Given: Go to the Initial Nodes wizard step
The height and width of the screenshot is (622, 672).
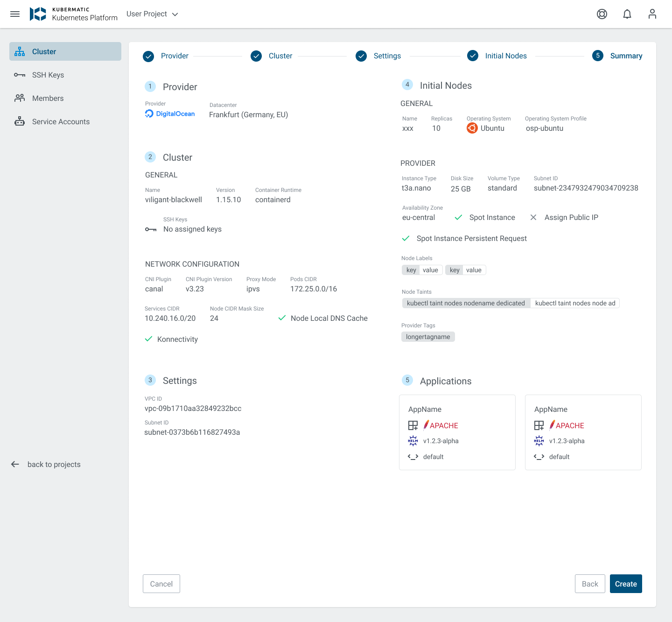Looking at the screenshot, I should tap(497, 56).
